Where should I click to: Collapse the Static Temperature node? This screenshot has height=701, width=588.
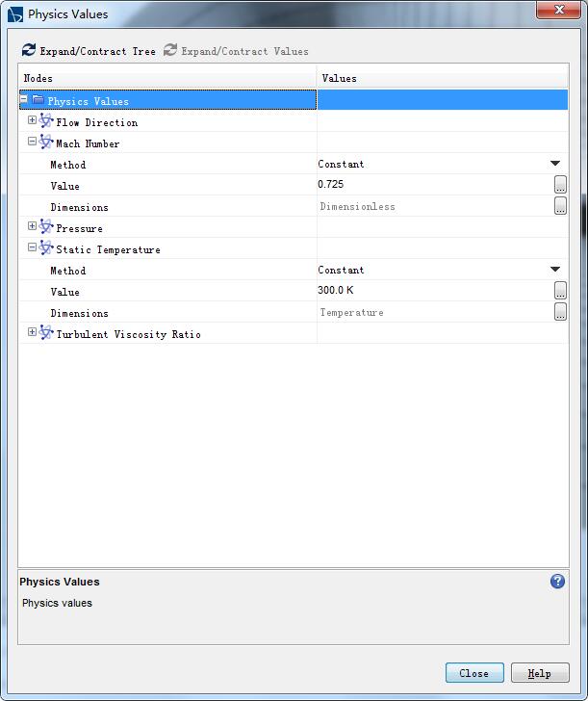tap(32, 247)
